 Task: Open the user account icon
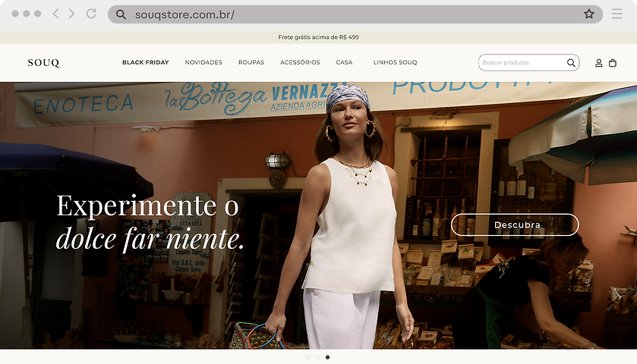click(599, 63)
